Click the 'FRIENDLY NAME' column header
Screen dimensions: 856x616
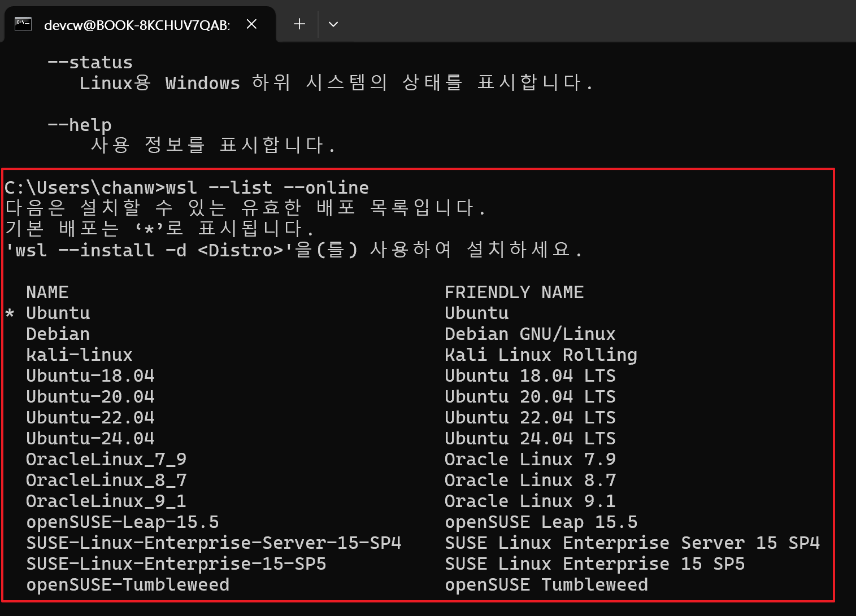[514, 292]
